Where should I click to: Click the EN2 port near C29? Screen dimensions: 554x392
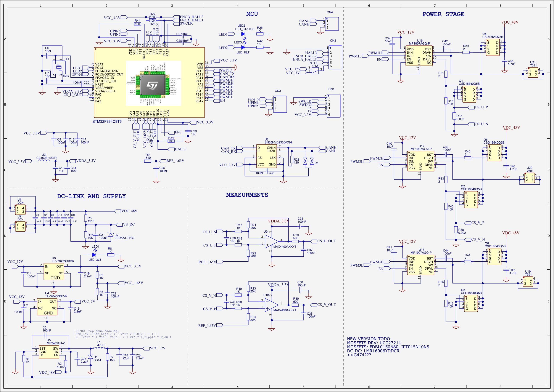coord(175,132)
